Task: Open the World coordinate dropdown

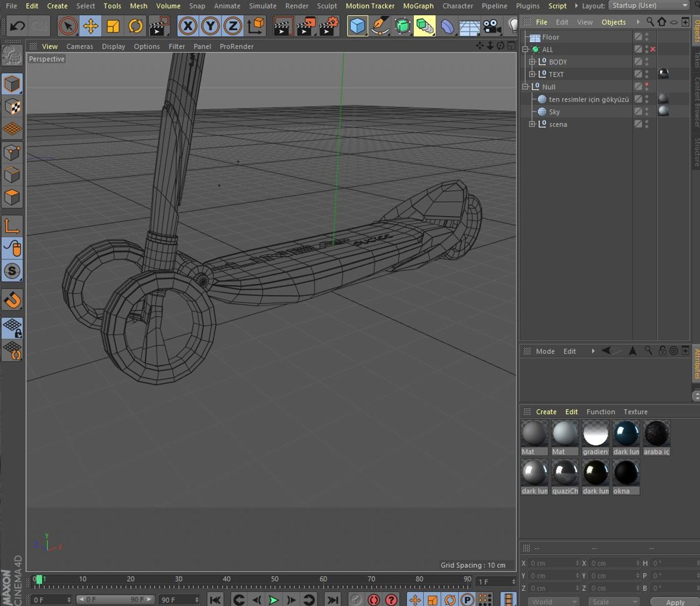Action: click(553, 602)
